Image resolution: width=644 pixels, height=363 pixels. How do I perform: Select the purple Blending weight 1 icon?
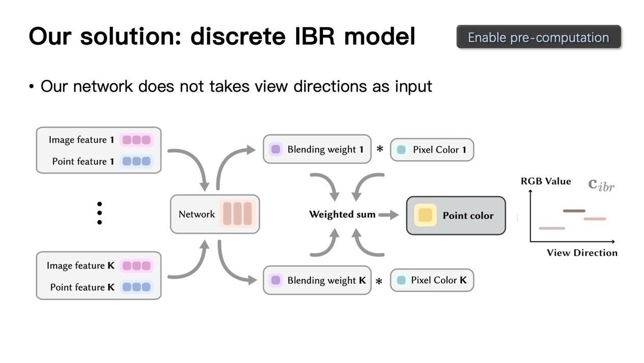coord(276,149)
